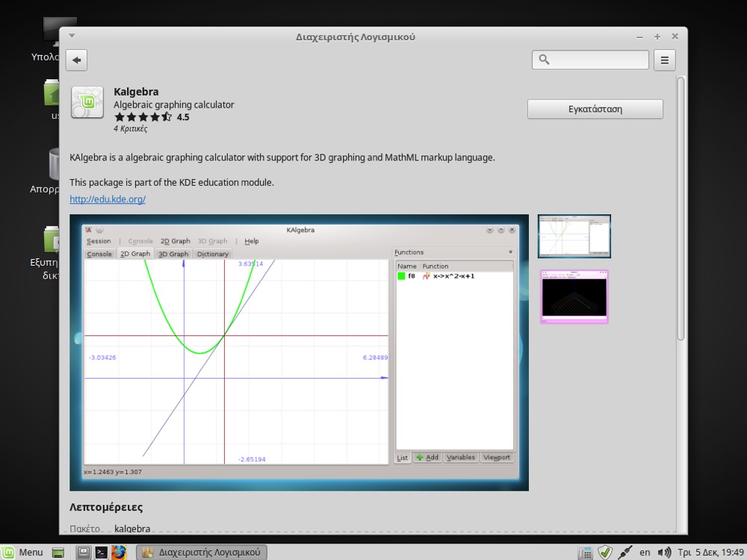Screen dimensions: 747x560
Task: Open Firefox from the panel launcher
Action: click(119, 553)
